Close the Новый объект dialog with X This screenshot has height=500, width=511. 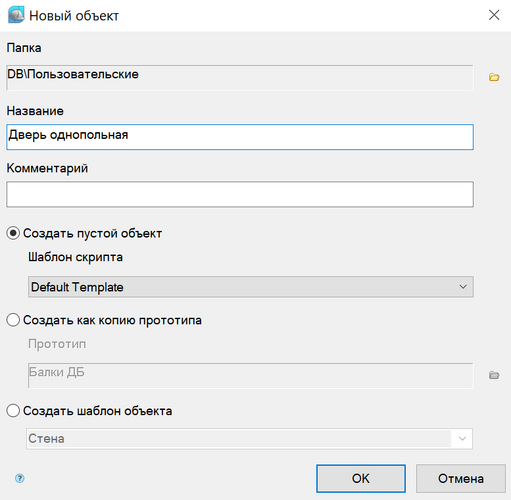[x=494, y=15]
